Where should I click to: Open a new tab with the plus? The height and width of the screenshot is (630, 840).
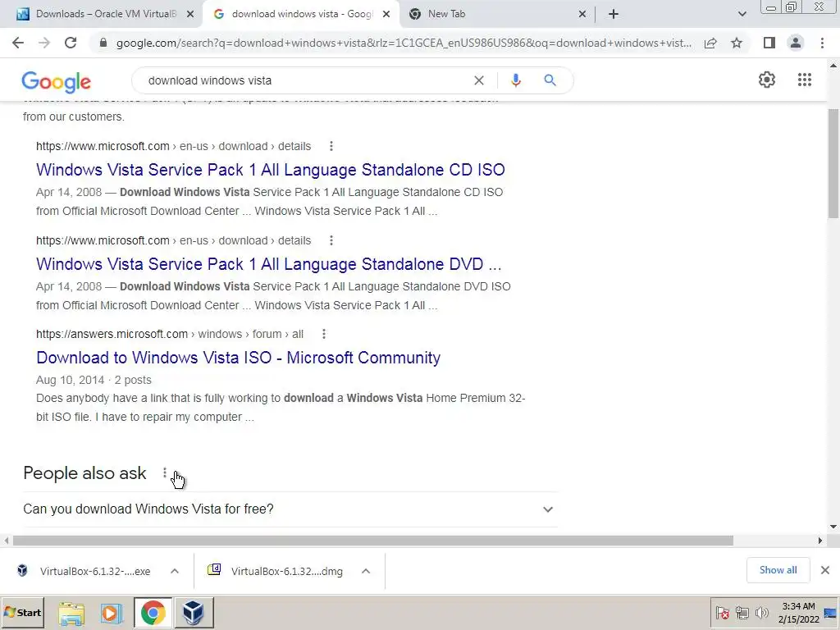point(614,14)
